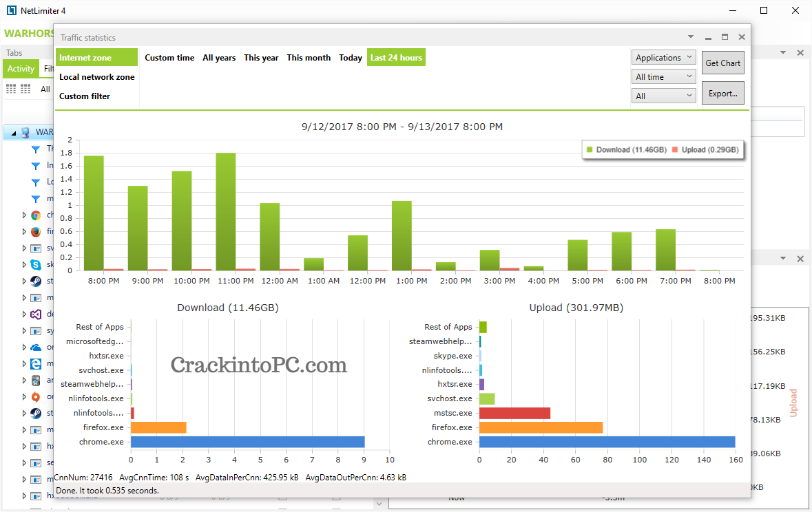Minimize the Traffic statistics window
812x512 pixels.
(708, 37)
